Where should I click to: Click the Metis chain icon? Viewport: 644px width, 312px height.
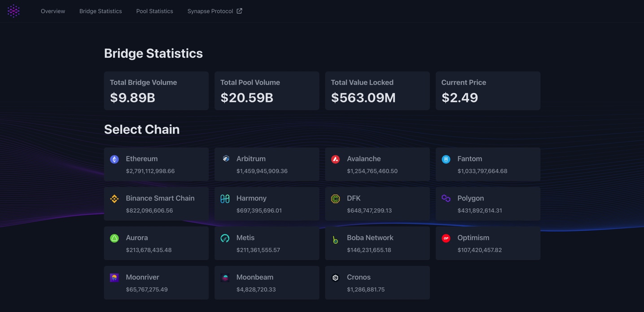coord(225,238)
